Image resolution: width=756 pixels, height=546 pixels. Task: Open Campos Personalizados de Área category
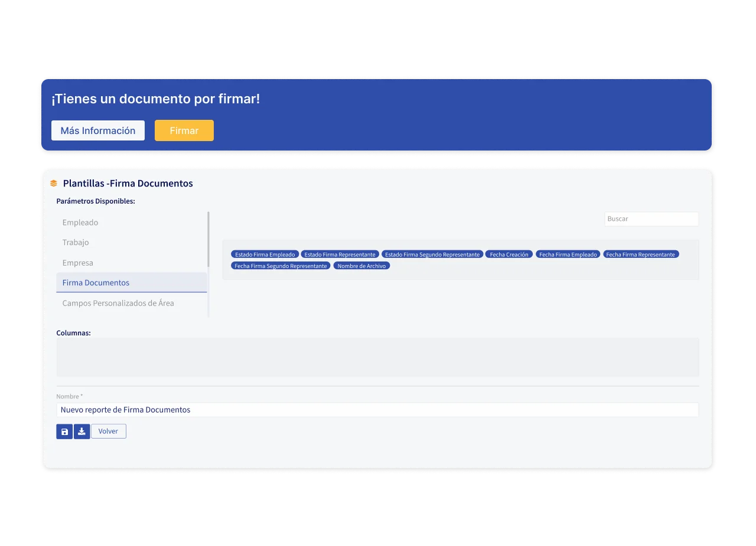(x=132, y=303)
